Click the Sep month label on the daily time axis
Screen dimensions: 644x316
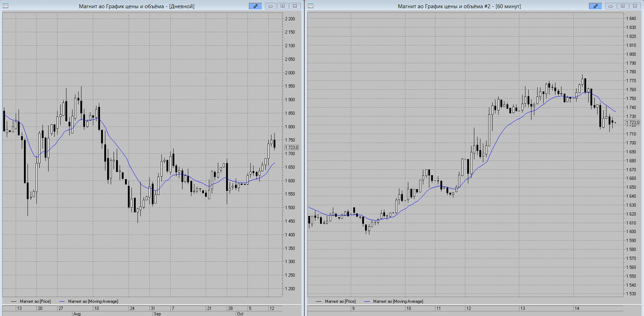tap(158, 314)
